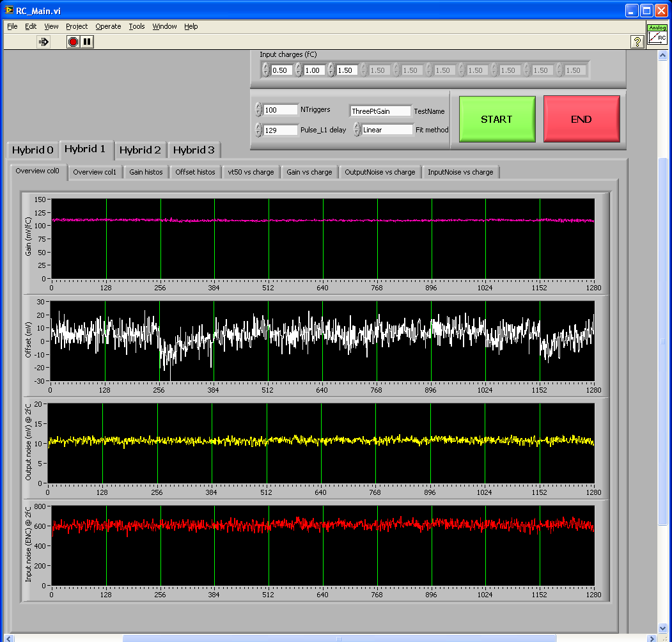This screenshot has height=642, width=672.
Task: Open the Operate menu
Action: tap(108, 26)
